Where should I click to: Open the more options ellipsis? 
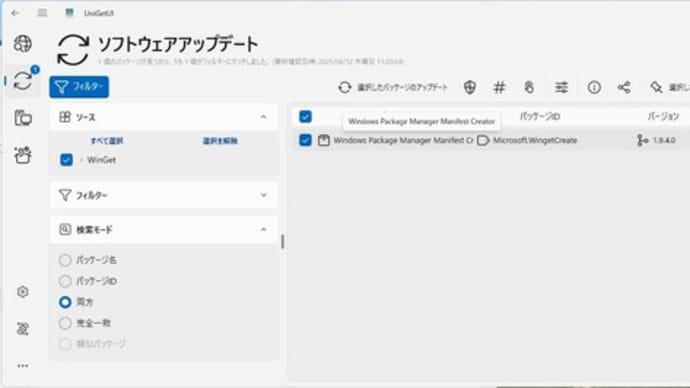(x=23, y=366)
